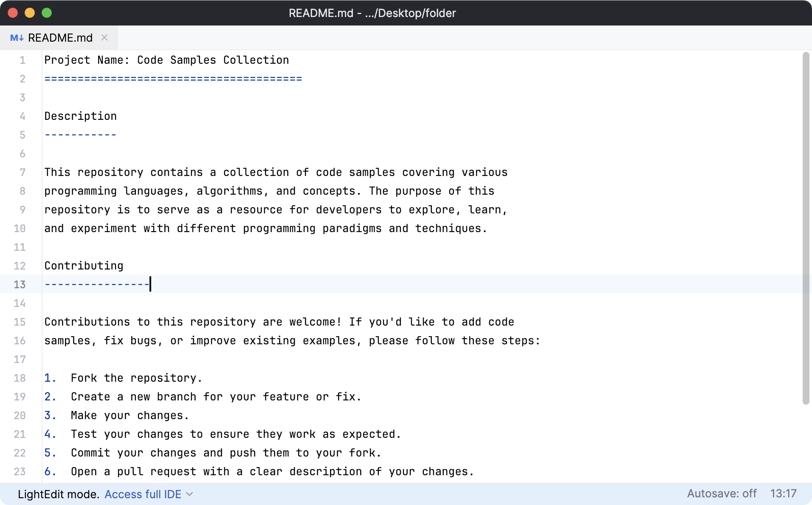This screenshot has height=505, width=812.
Task: Close the window with the red button
Action: coord(13,13)
